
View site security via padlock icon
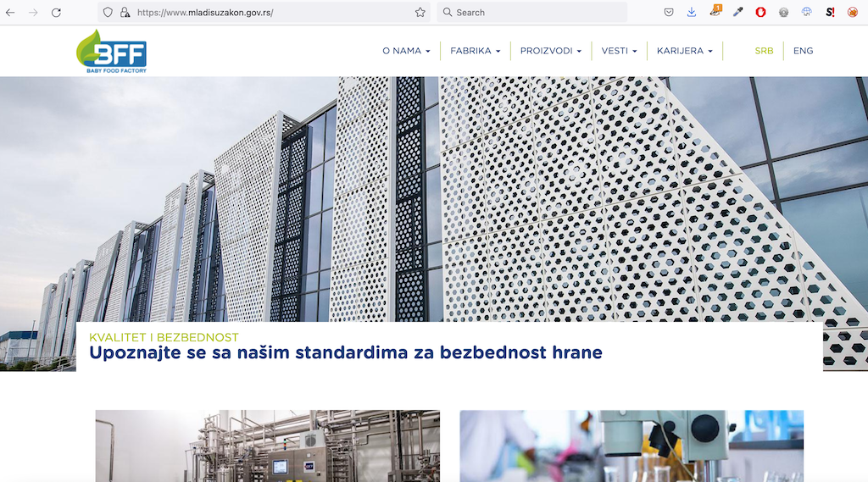(125, 12)
